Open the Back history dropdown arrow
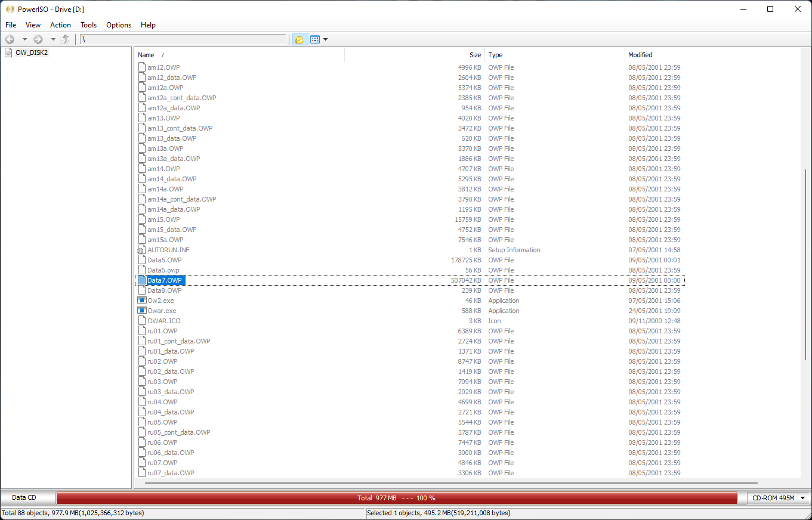This screenshot has width=812, height=520. 24,39
